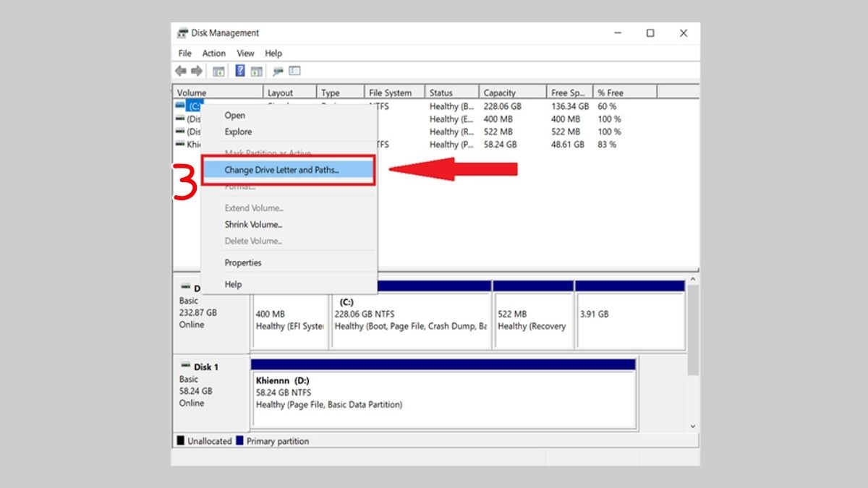Click the Disk Management app icon in title bar
The height and width of the screenshot is (488, 868).
pyautogui.click(x=182, y=33)
